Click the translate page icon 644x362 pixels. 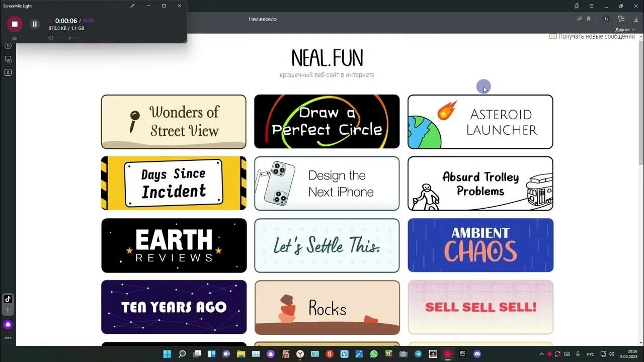579,19
